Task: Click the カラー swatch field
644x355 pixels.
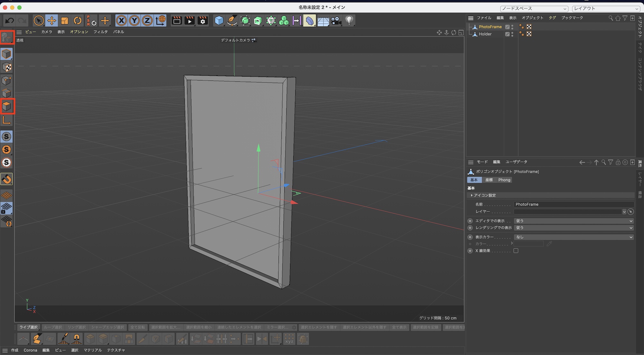Action: pyautogui.click(x=528, y=244)
